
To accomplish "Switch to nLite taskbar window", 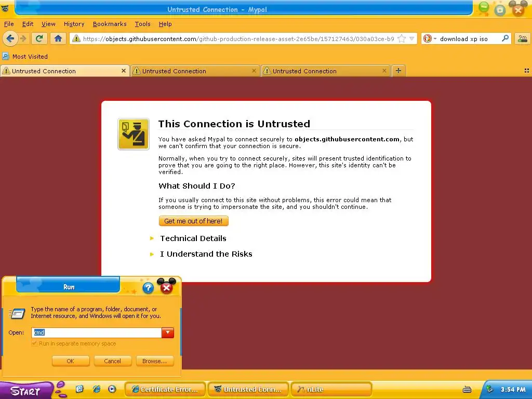I will (331, 389).
